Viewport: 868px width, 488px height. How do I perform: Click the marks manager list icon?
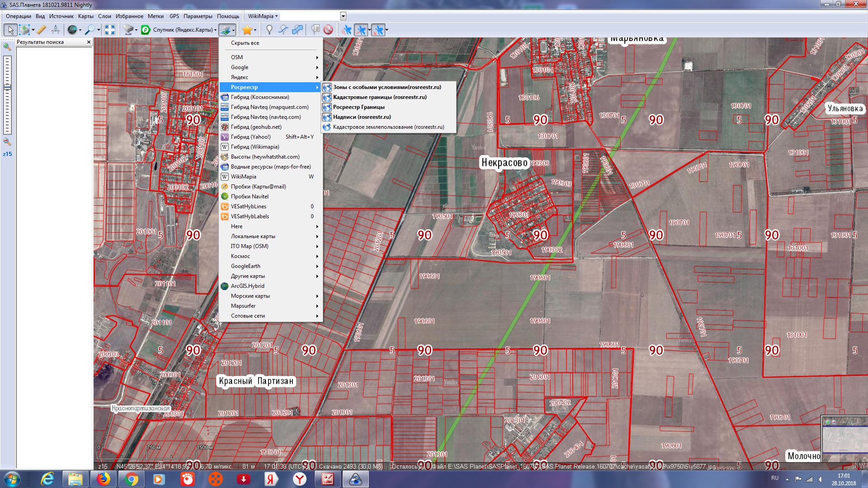(x=316, y=30)
